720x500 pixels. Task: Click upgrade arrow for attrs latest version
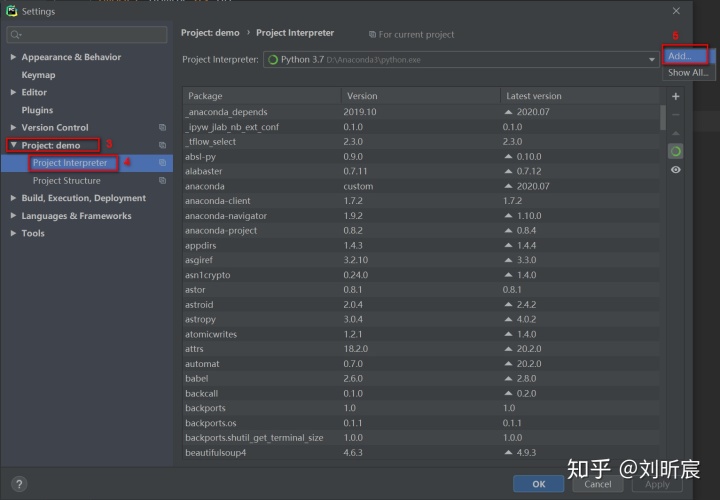[x=508, y=348]
